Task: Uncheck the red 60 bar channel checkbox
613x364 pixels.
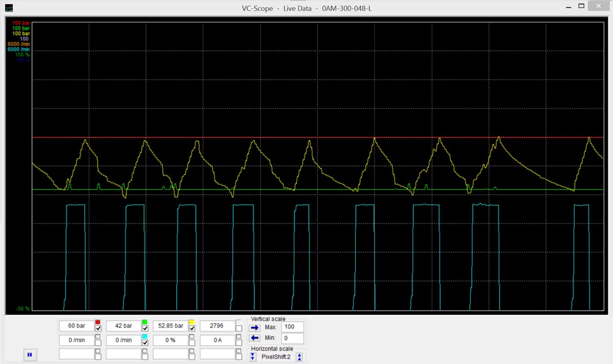Action: click(98, 328)
